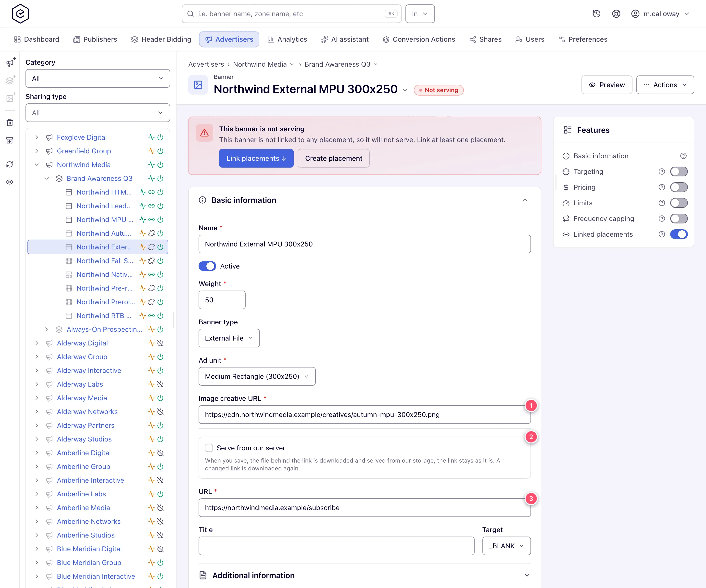Click the refresh icon in left sidebar

[10, 164]
